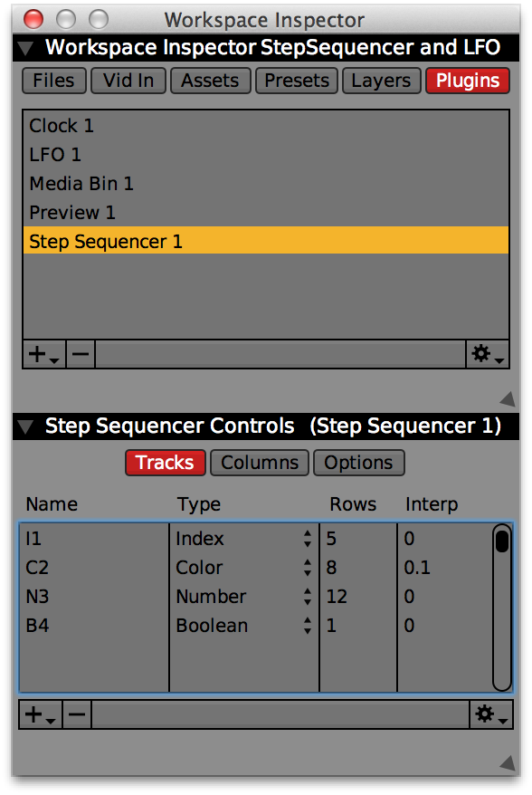This screenshot has height=795, width=532.
Task: Switch to the Columns tab
Action: click(x=260, y=463)
